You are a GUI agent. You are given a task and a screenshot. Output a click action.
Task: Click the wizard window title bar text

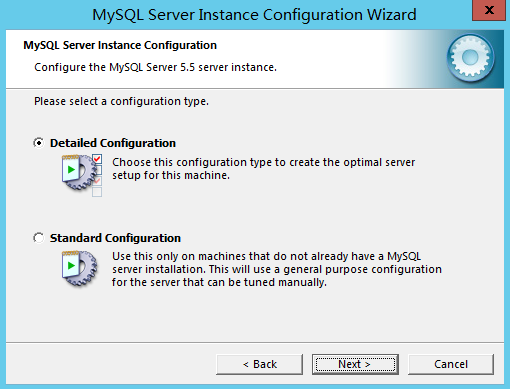point(254,15)
